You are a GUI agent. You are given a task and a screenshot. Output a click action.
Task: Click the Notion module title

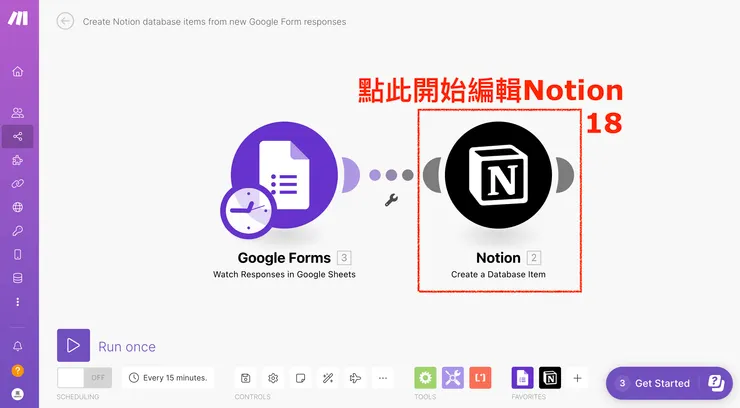click(x=498, y=258)
